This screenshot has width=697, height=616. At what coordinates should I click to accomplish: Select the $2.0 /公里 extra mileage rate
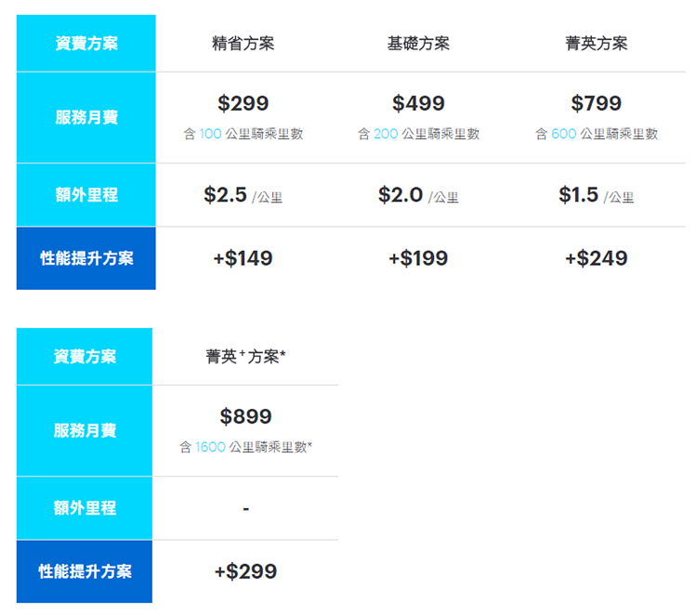point(418,195)
